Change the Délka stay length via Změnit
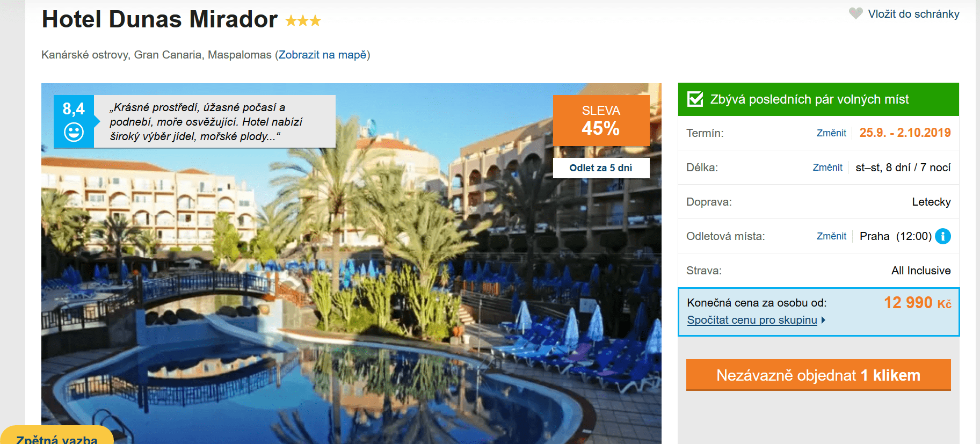 click(827, 168)
